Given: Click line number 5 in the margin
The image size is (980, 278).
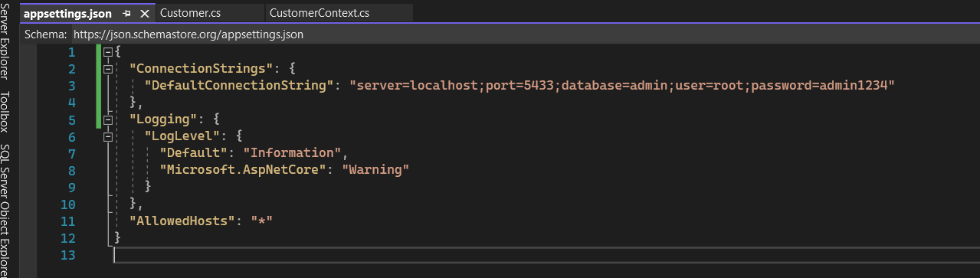Looking at the screenshot, I should (x=71, y=119).
